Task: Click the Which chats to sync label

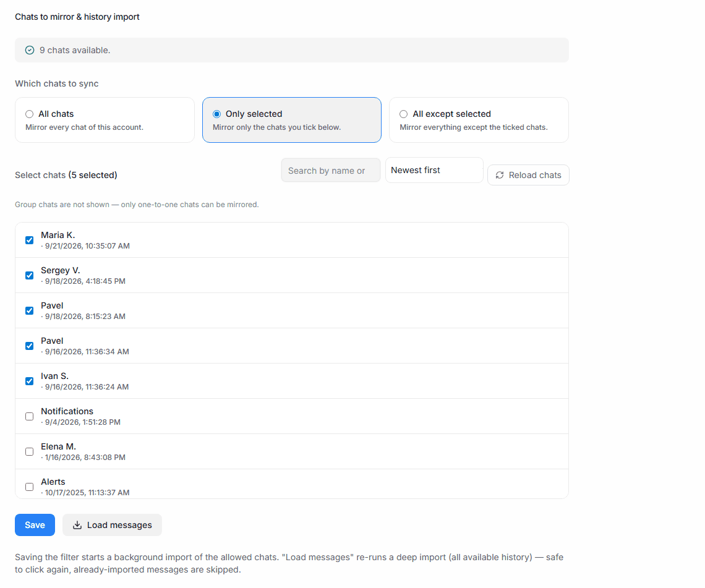Action: (x=57, y=83)
